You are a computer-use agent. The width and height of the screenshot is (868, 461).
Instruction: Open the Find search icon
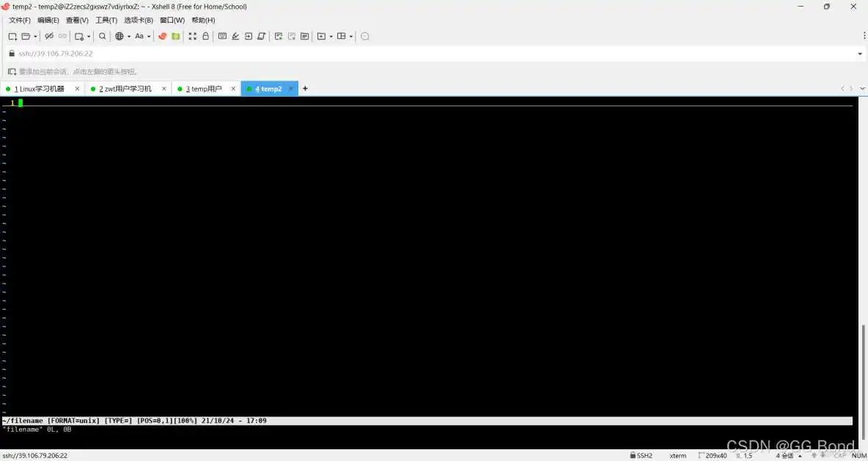coord(102,36)
